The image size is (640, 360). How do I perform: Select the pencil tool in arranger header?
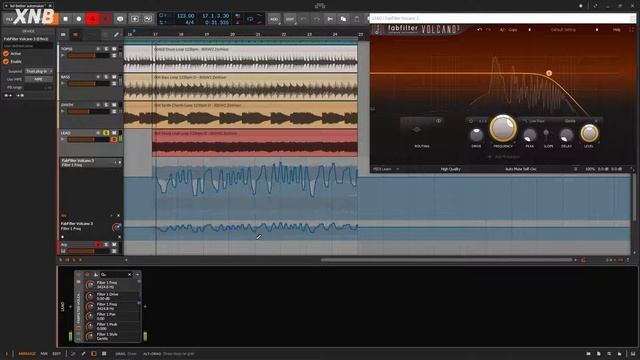point(116,35)
